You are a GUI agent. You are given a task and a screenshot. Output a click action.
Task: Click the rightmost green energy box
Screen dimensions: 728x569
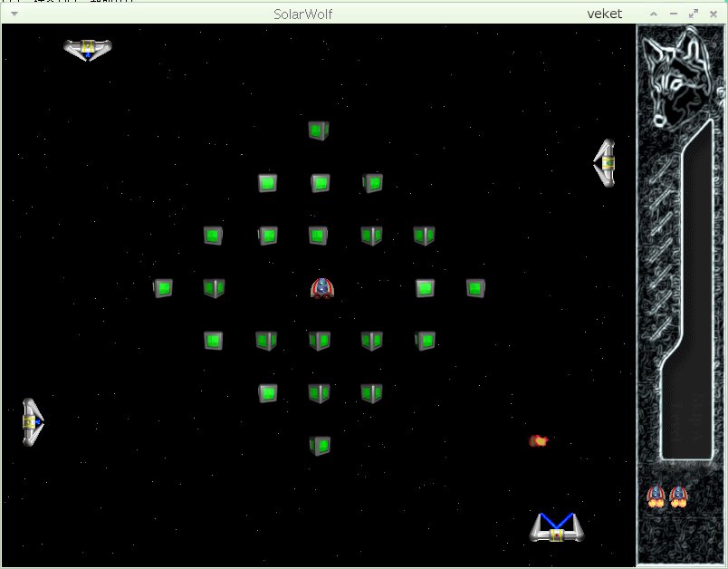[x=475, y=288]
